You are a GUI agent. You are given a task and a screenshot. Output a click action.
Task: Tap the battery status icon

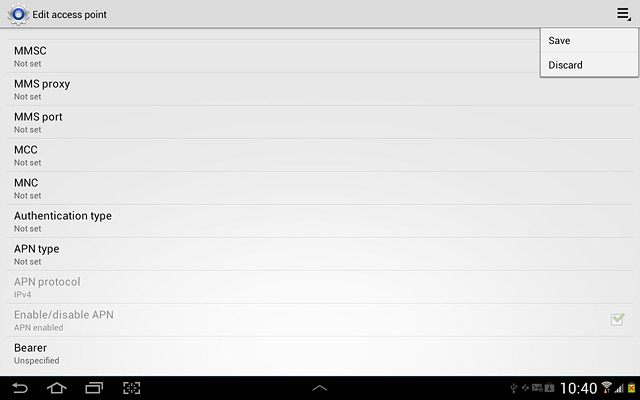(632, 388)
